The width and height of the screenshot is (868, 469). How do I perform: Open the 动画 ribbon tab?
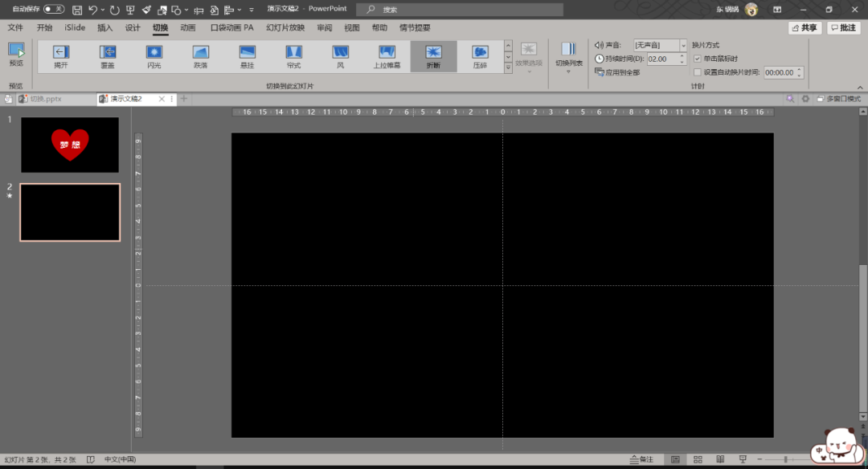pyautogui.click(x=187, y=27)
